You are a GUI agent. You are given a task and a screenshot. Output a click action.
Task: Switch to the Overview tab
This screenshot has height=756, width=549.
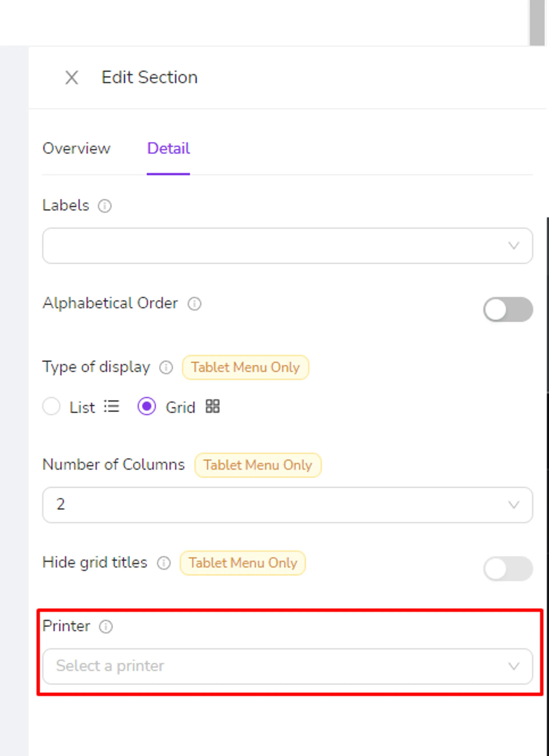click(x=76, y=148)
